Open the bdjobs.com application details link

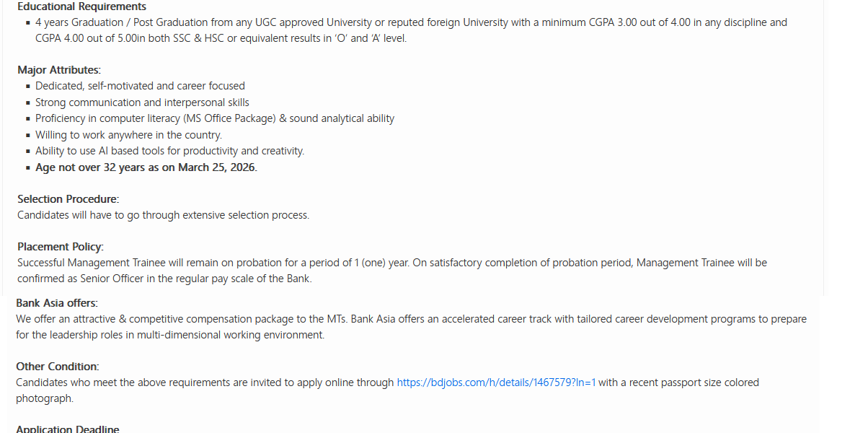coord(496,382)
